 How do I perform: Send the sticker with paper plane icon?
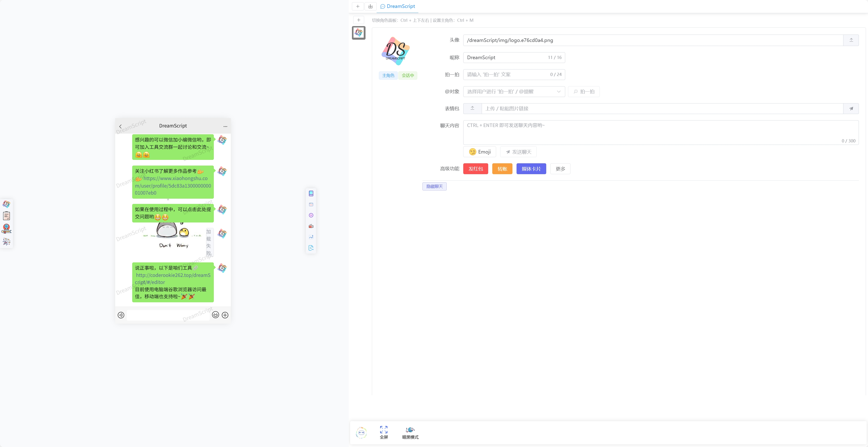[x=851, y=109]
